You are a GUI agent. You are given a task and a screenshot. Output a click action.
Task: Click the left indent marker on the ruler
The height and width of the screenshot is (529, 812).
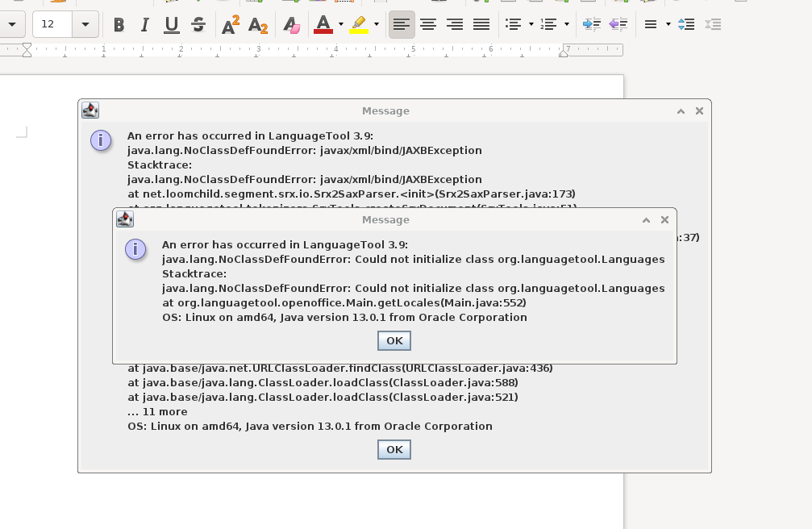pos(27,50)
